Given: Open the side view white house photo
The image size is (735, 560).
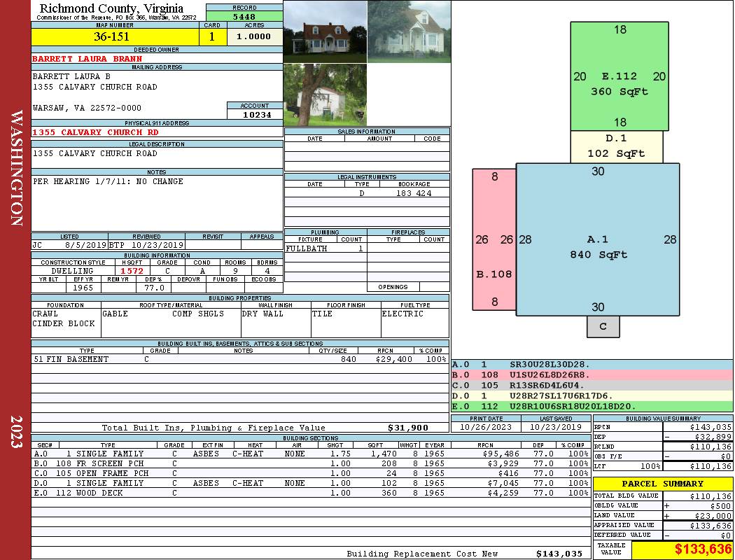Looking at the screenshot, I should coord(409,32).
